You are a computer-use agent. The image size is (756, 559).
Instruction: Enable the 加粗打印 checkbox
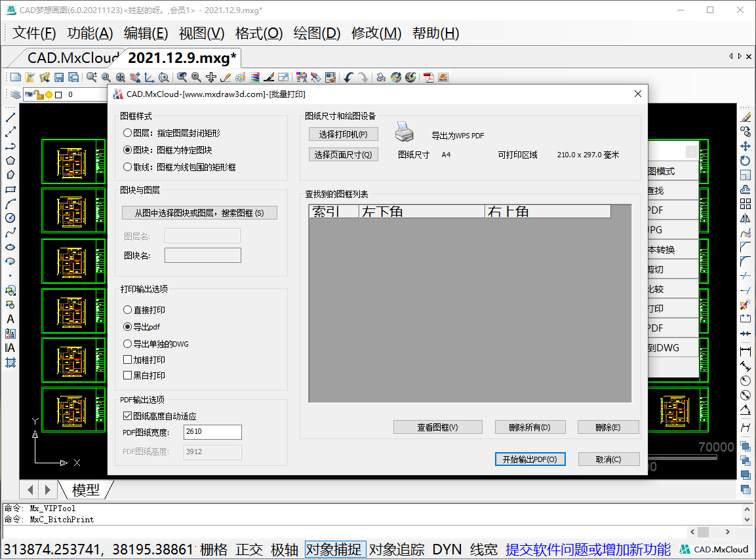coord(144,360)
